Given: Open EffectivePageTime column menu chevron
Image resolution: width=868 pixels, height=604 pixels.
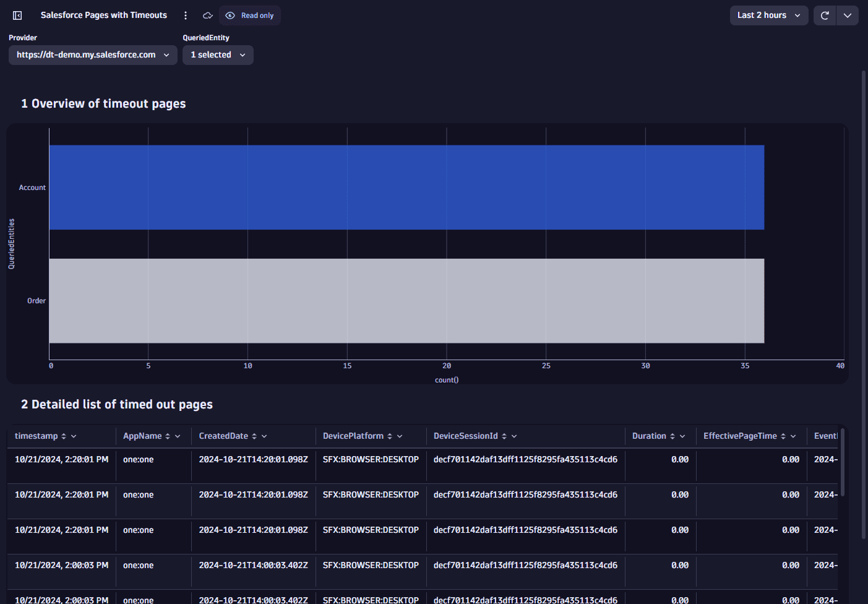Looking at the screenshot, I should pyautogui.click(x=793, y=436).
